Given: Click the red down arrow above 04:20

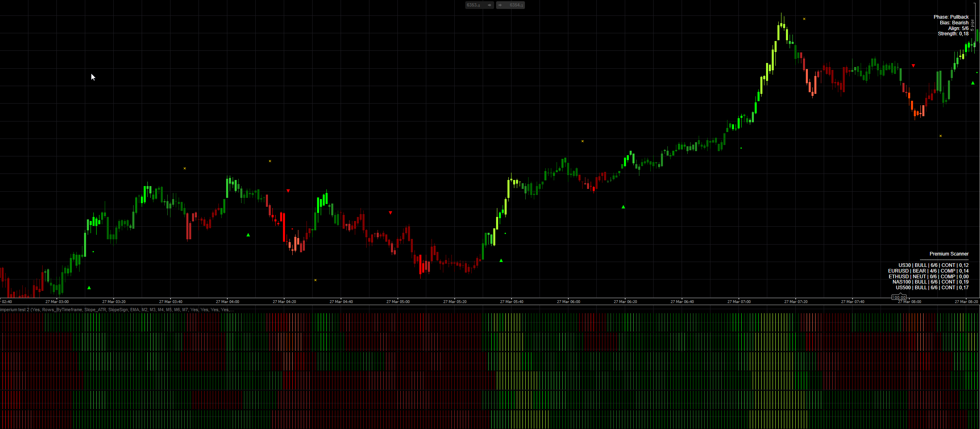Looking at the screenshot, I should click(288, 191).
